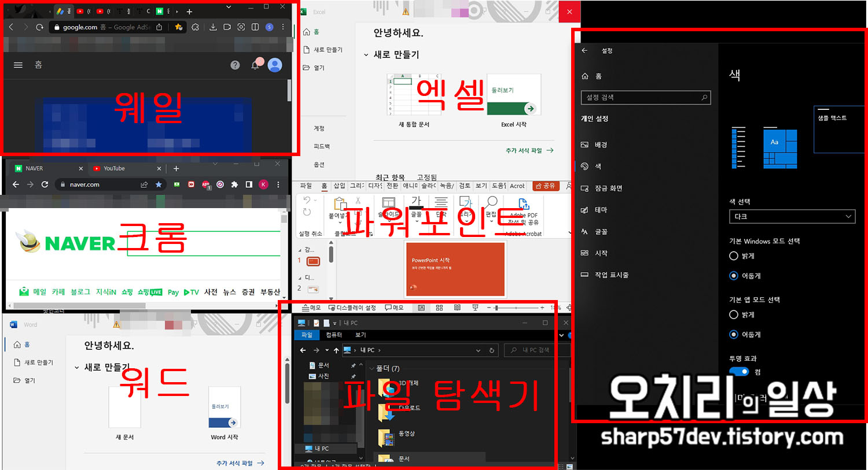This screenshot has height=470, width=868.
Task: Collapse the 폴더 (7) group in File Explorer
Action: click(x=372, y=368)
